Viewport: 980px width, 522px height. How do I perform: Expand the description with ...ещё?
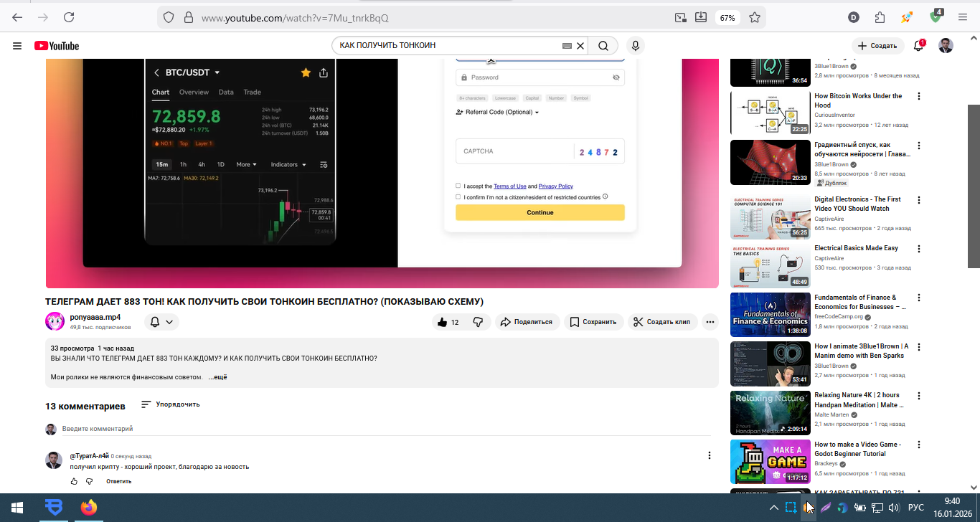217,377
